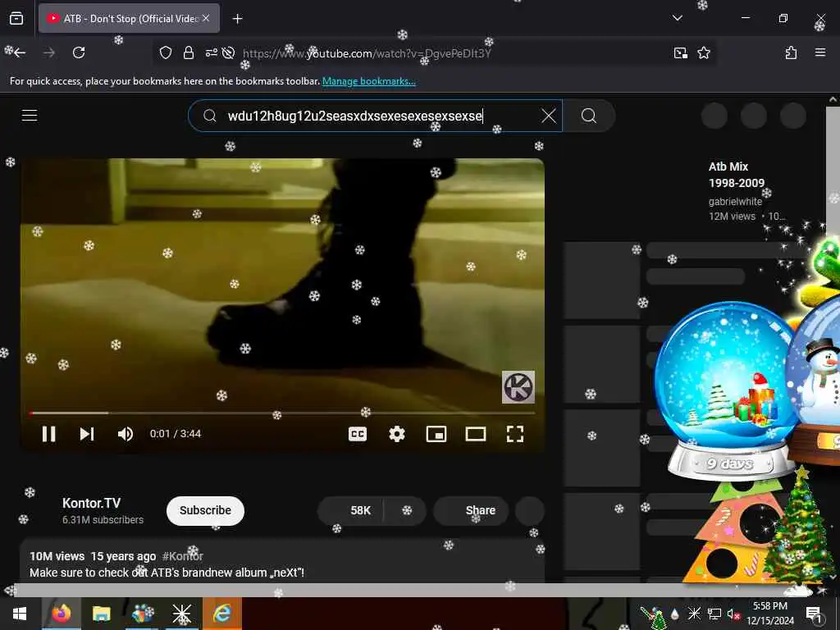The width and height of the screenshot is (840, 630).
Task: Submit the YouTube search with magnifier button
Action: tap(589, 116)
